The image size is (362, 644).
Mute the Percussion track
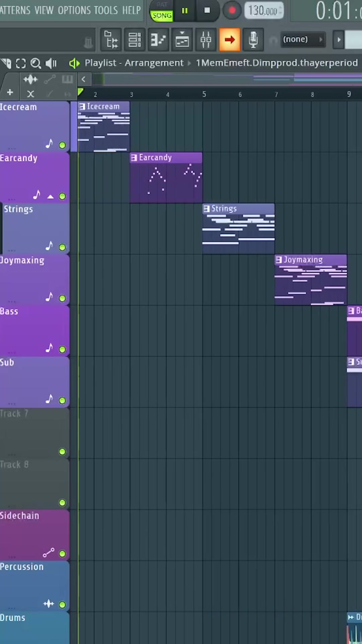[62, 605]
